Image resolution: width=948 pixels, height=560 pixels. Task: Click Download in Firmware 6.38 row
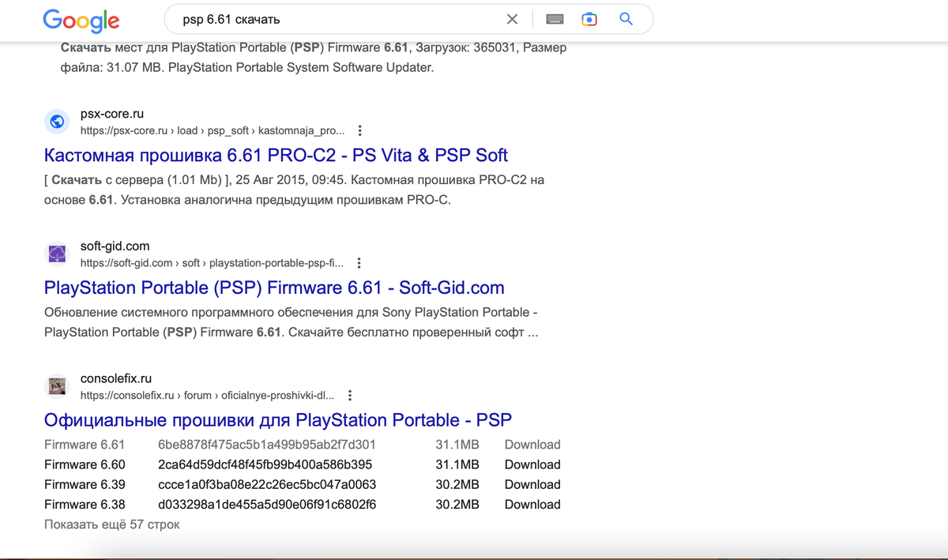pyautogui.click(x=532, y=504)
